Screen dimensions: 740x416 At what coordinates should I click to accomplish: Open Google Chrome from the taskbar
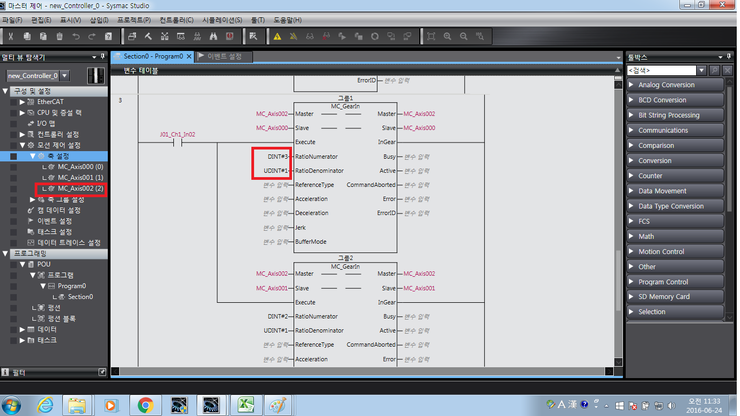click(145, 405)
